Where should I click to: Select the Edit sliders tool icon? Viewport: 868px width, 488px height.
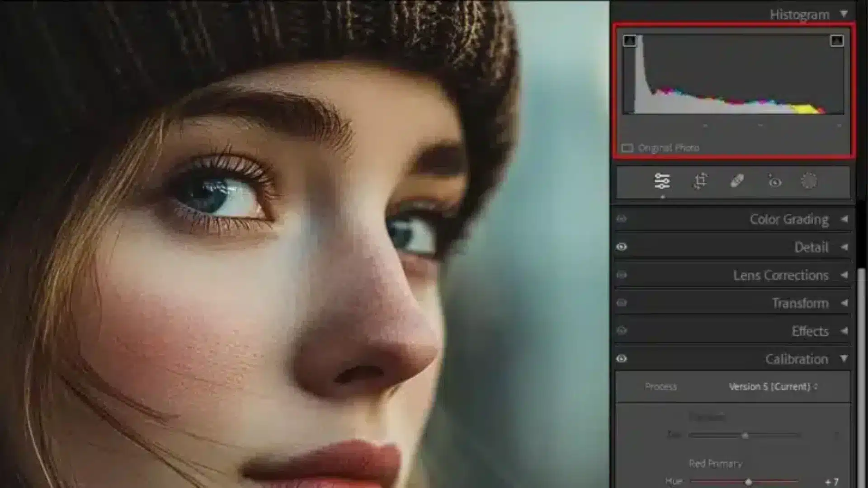662,181
